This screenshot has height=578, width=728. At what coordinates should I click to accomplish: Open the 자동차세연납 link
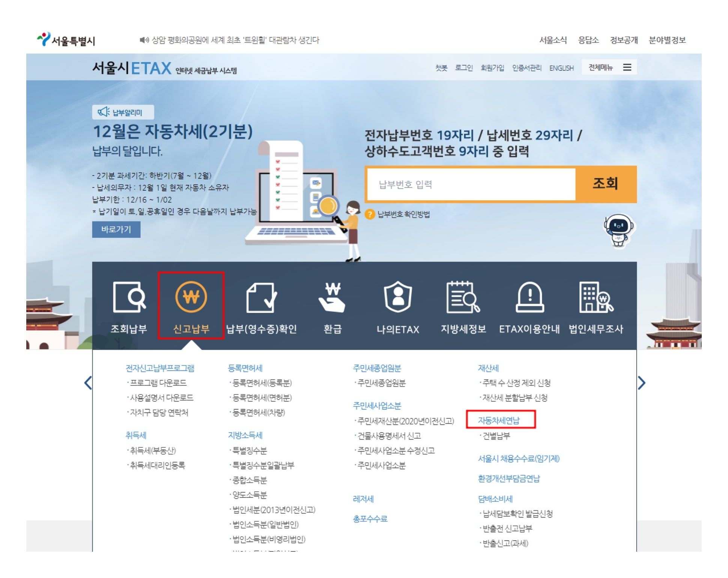(499, 420)
